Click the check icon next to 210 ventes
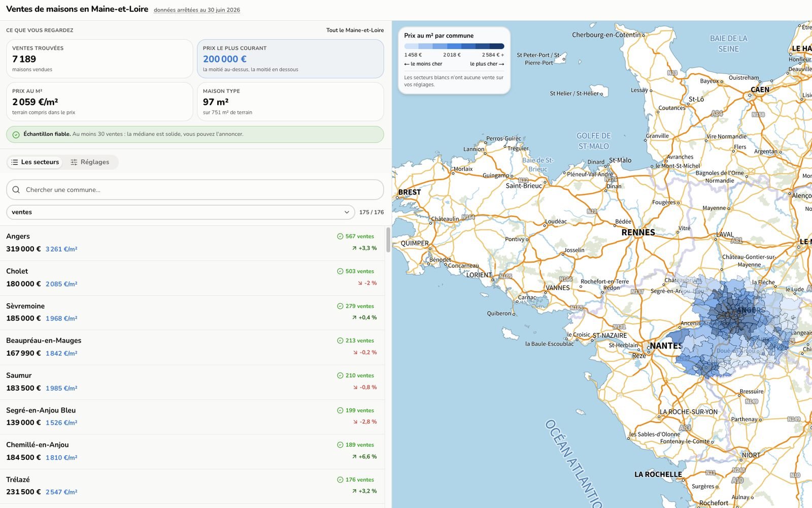This screenshot has height=508, width=812. coord(340,376)
